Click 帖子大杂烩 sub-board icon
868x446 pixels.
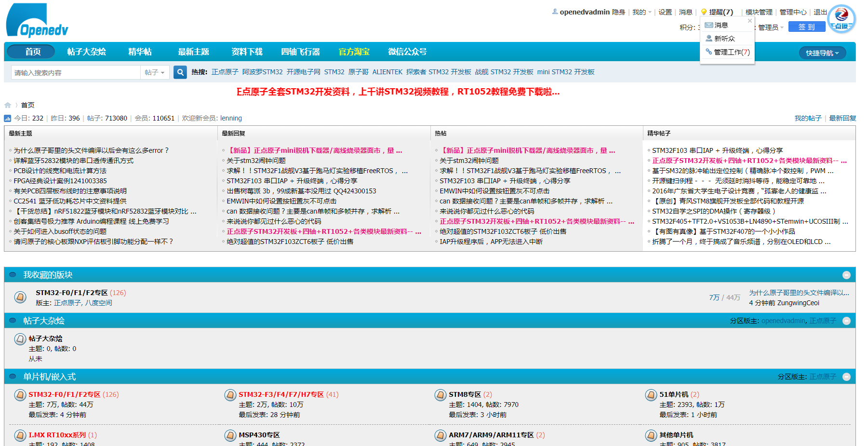pos(20,339)
